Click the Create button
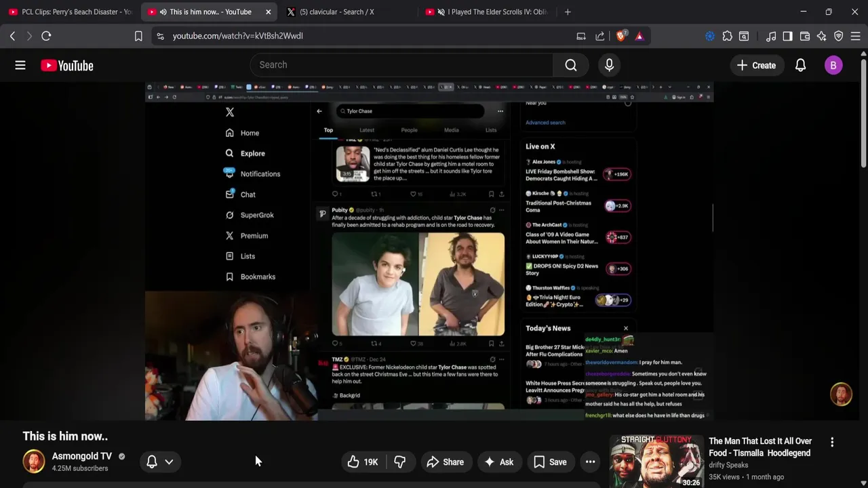The image size is (868, 488). pos(756,65)
